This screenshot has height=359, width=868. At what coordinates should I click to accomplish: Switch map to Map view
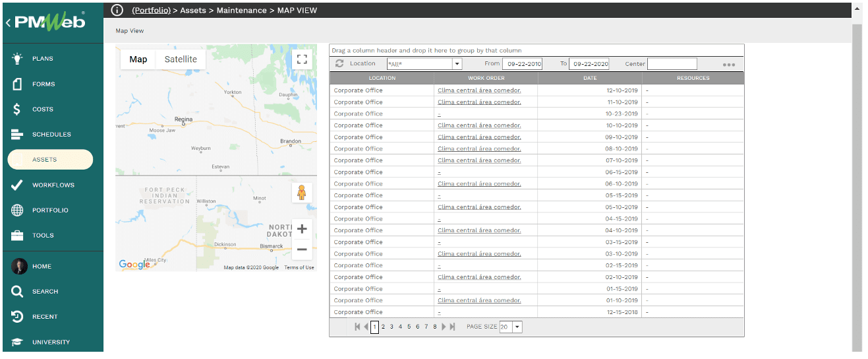tap(138, 59)
